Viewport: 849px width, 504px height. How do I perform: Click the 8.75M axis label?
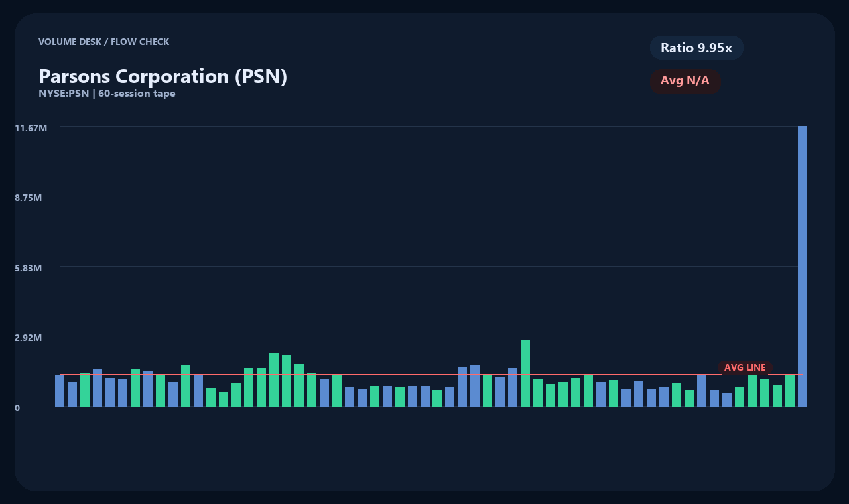[29, 198]
